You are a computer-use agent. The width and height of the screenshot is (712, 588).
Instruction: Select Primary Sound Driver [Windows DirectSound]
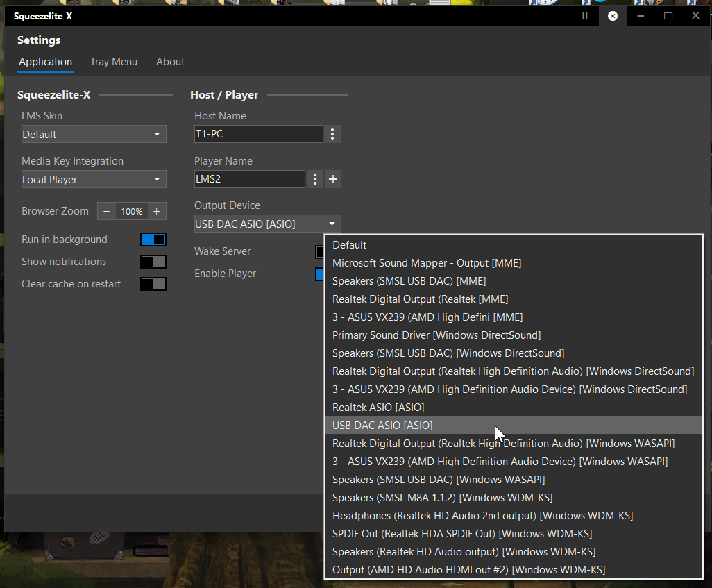pyautogui.click(x=514, y=335)
